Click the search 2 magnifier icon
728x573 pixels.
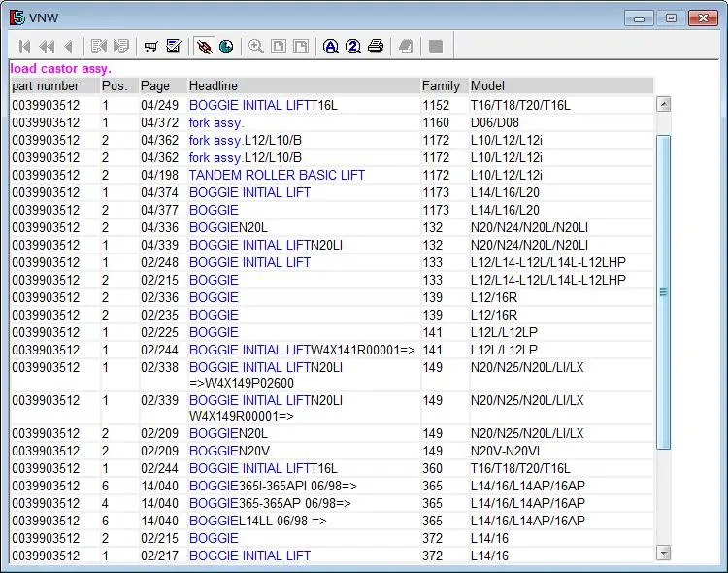tap(353, 47)
